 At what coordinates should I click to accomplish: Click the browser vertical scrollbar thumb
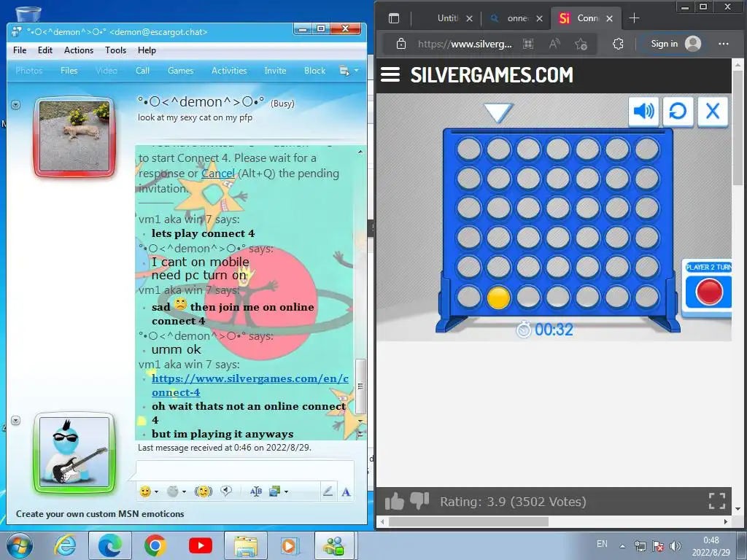[x=738, y=128]
